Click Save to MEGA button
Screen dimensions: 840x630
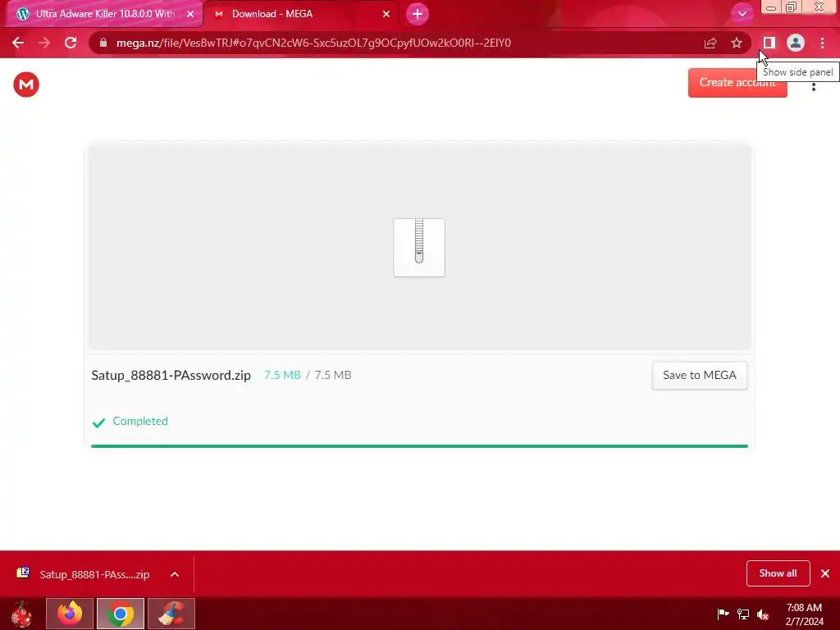(x=700, y=376)
